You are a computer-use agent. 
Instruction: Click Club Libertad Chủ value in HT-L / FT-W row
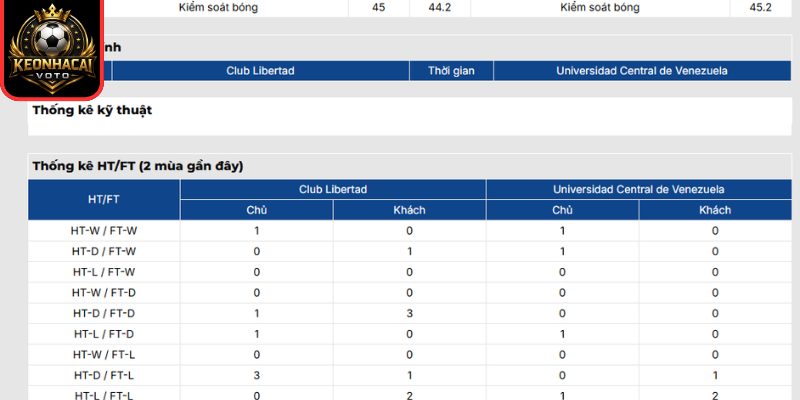click(x=257, y=272)
